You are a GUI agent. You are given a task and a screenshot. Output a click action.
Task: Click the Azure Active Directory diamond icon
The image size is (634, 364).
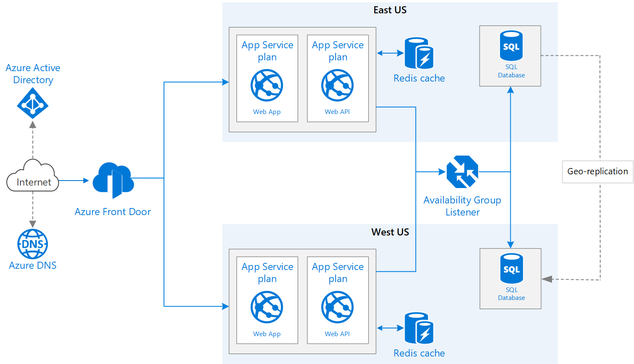click(x=32, y=103)
